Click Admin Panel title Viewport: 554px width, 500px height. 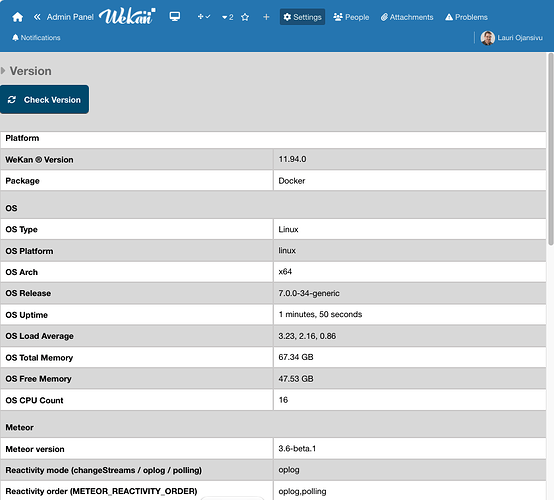(70, 17)
